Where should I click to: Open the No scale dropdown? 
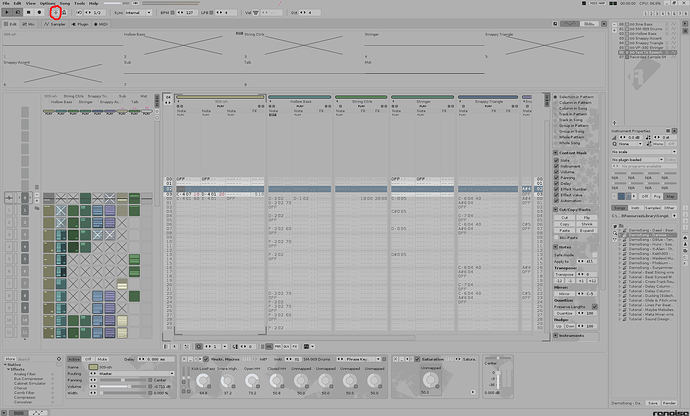click(644, 152)
